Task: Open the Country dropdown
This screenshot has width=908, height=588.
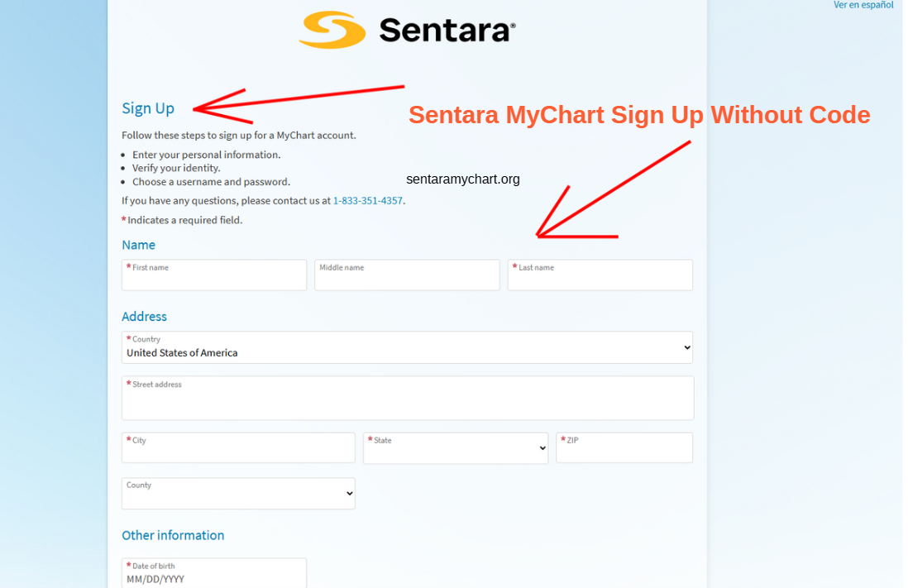Action: [x=407, y=347]
